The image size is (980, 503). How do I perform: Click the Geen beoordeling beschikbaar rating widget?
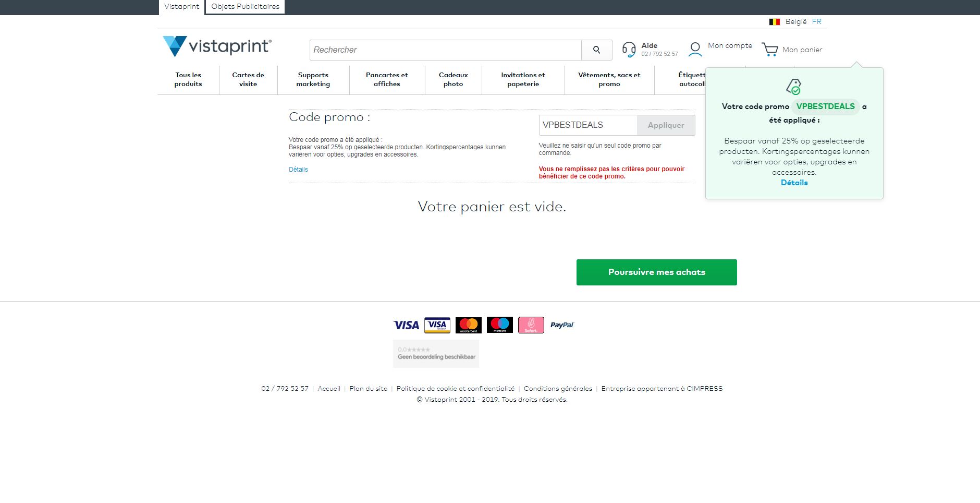[436, 354]
